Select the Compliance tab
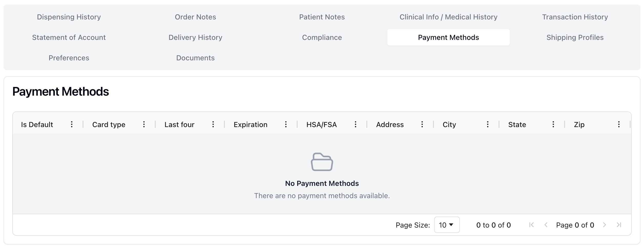The image size is (644, 248). (x=322, y=37)
